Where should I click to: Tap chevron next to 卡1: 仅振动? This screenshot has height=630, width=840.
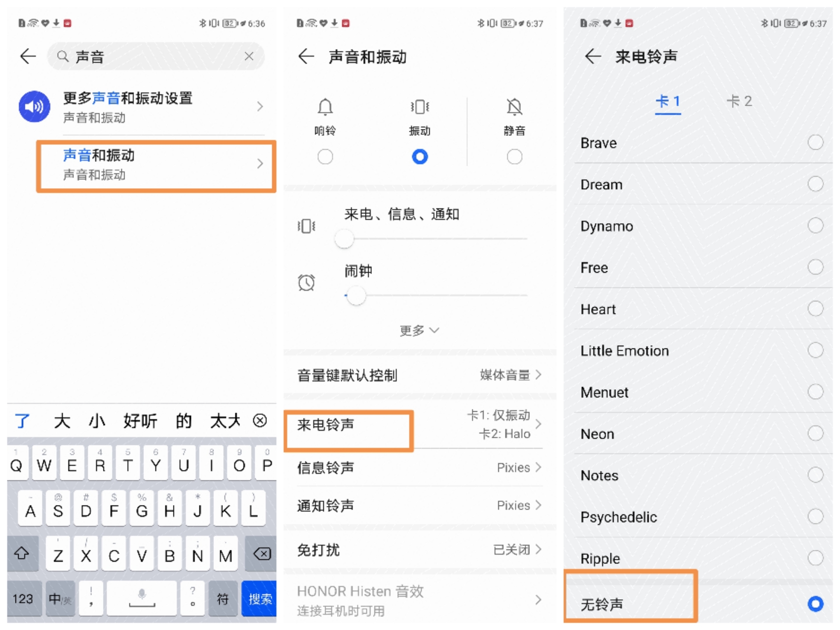[x=539, y=424]
